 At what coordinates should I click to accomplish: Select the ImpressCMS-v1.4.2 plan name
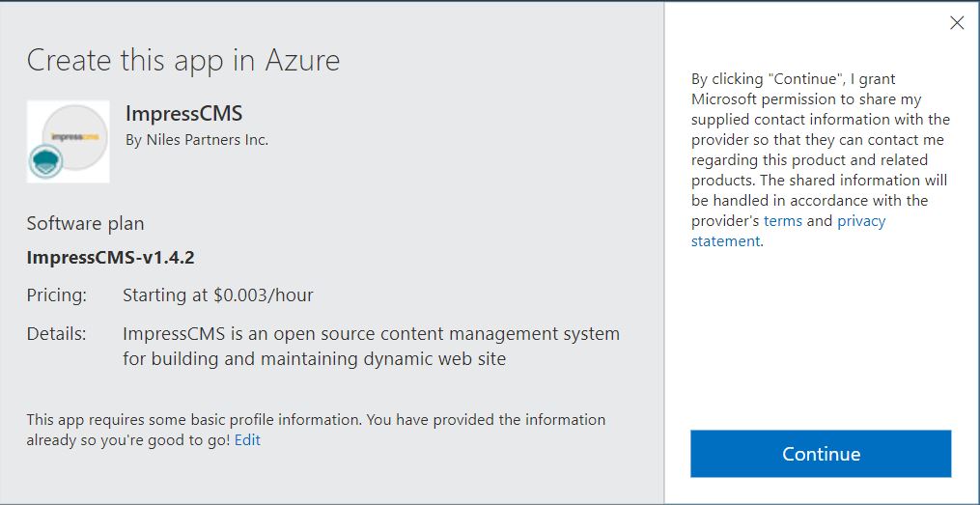click(x=112, y=258)
